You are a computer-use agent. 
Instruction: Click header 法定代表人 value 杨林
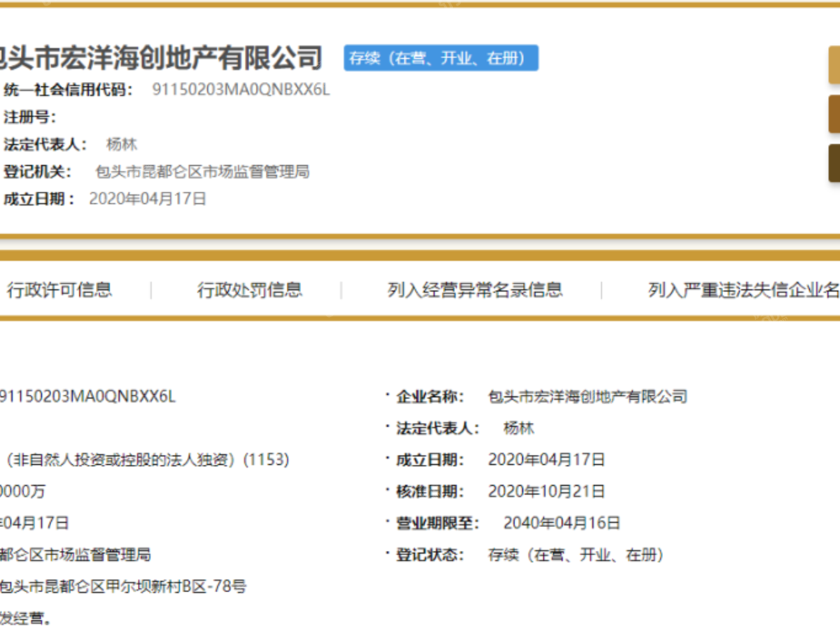pos(122,145)
